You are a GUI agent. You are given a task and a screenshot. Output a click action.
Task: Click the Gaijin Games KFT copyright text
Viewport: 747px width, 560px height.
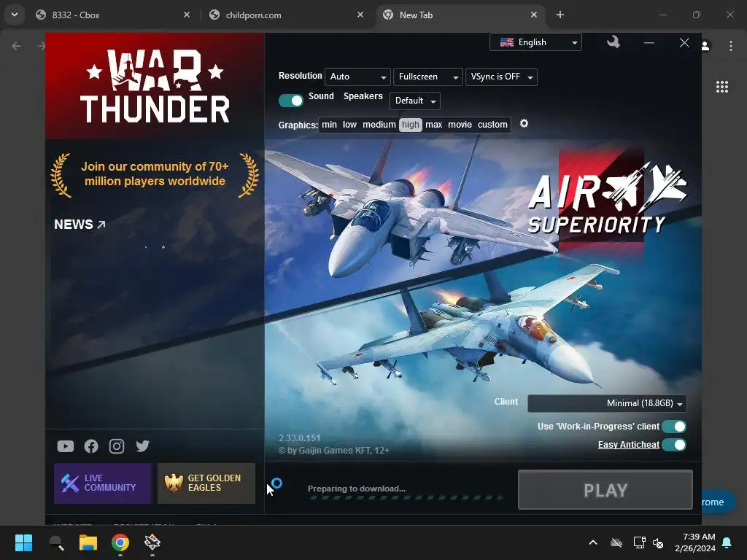tap(334, 451)
